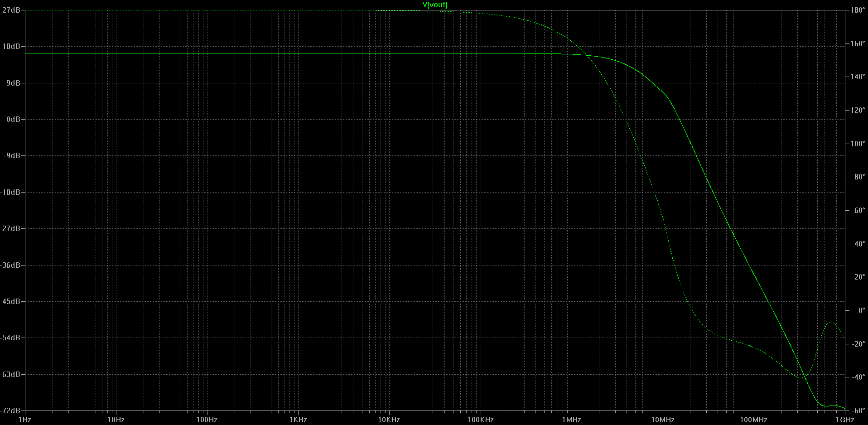Click the 100Hz frequency axis label
Screen dimensions: 868x425
pyautogui.click(x=207, y=420)
